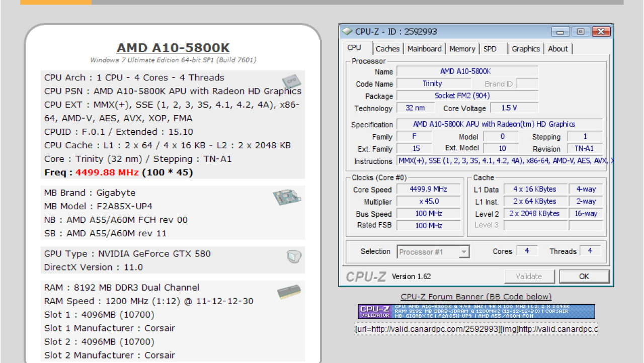The height and width of the screenshot is (363, 644).
Task: Click the Level 2 value 2 x 2048 KBytes
Action: point(535,214)
